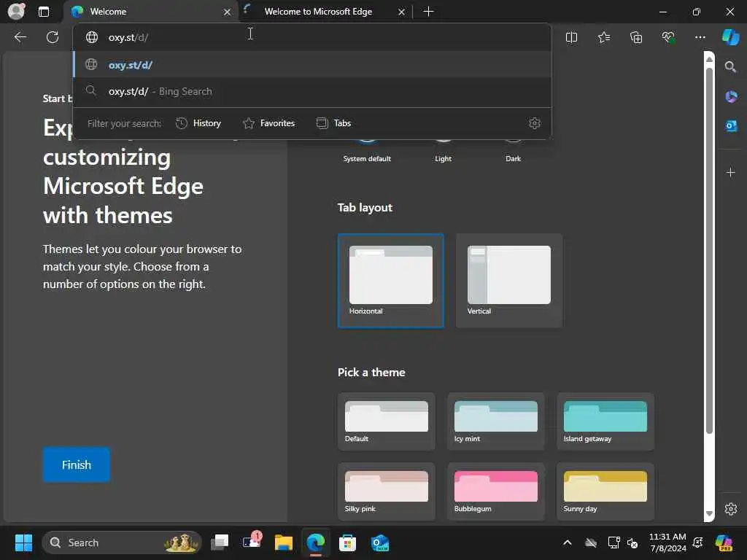Open Settings and more ellipsis menu
The height and width of the screenshot is (560, 747).
(x=700, y=37)
